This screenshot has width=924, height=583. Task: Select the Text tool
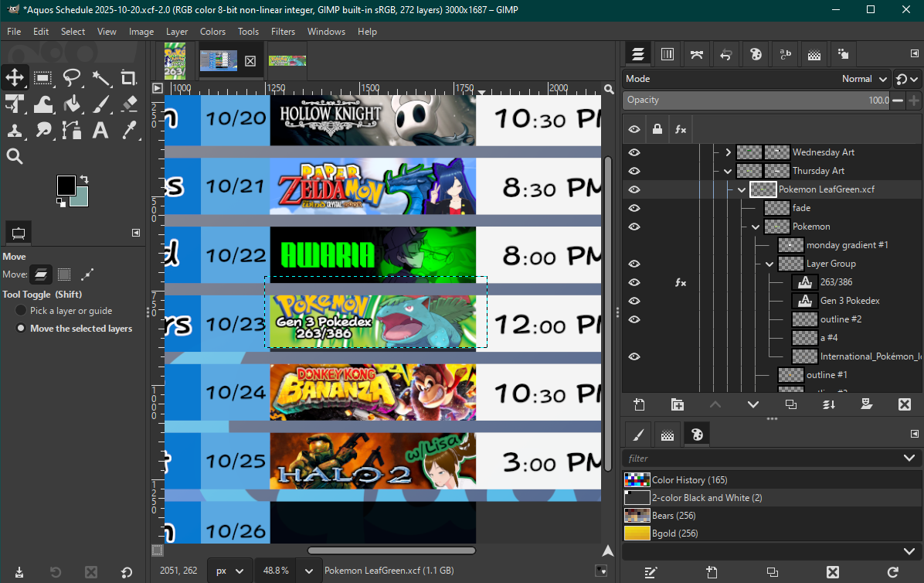pyautogui.click(x=100, y=130)
